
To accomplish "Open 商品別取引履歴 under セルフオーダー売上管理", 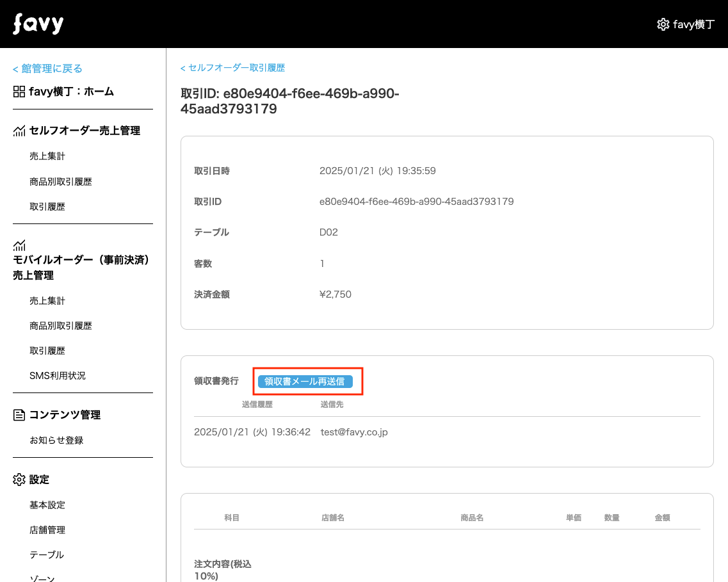I will 61,181.
